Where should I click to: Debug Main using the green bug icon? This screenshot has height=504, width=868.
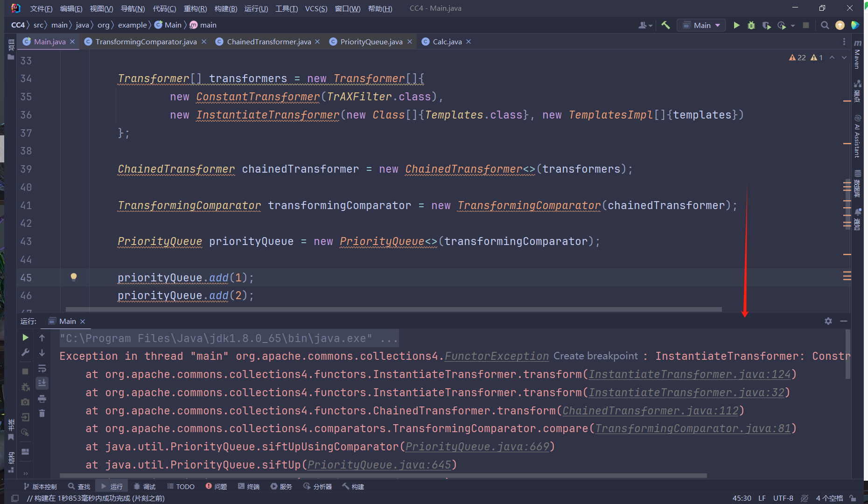(751, 25)
